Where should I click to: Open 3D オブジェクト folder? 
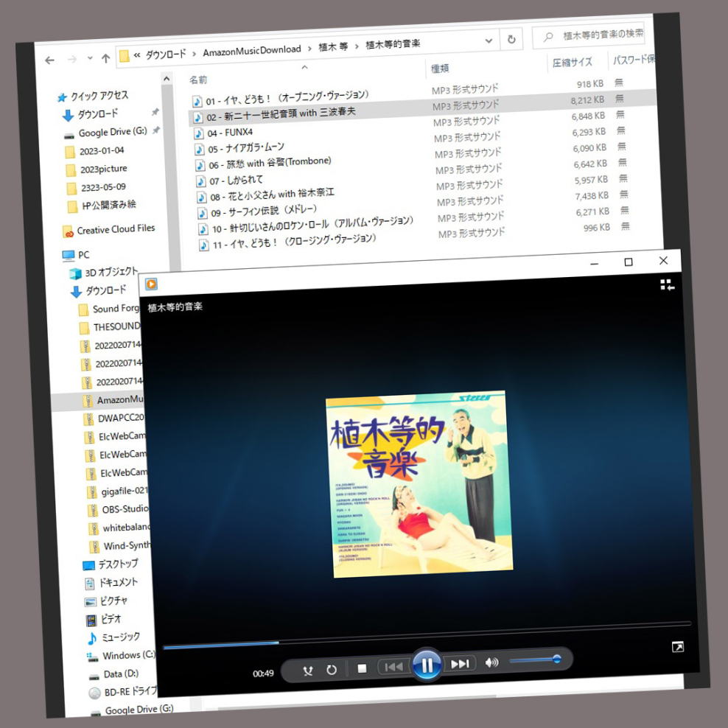point(104,273)
